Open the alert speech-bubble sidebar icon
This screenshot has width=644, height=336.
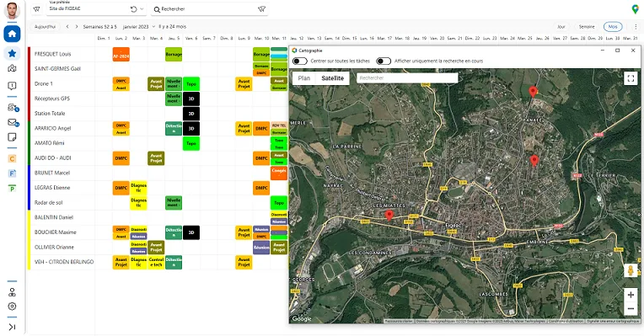[x=12, y=86]
